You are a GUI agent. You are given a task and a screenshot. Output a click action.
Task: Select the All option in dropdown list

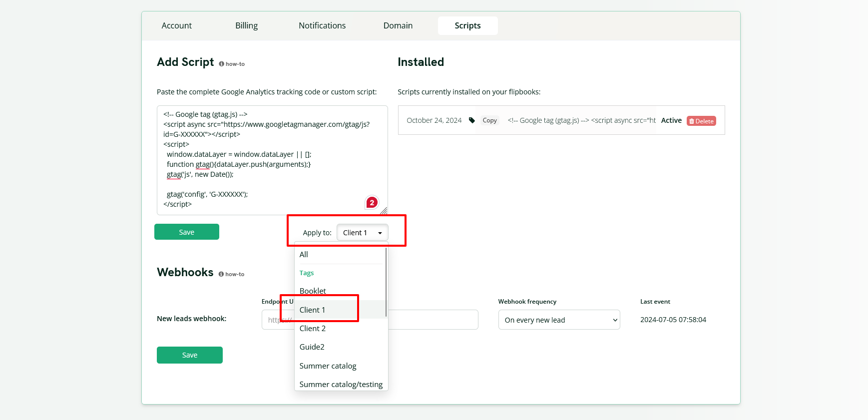click(x=304, y=255)
